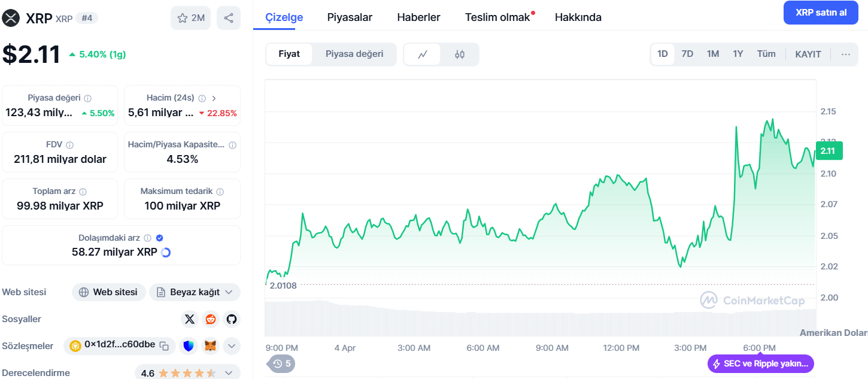Open the Beyaz kağıt dropdown
The height and width of the screenshot is (379, 868).
coord(195,292)
